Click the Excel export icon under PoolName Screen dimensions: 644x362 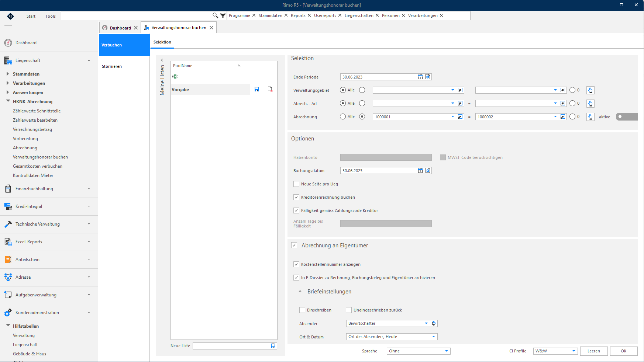pyautogui.click(x=175, y=76)
